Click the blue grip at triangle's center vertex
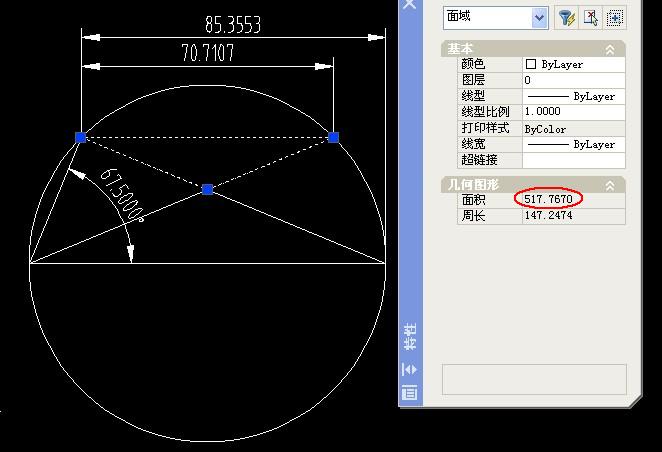662x452 pixels. pos(207,189)
